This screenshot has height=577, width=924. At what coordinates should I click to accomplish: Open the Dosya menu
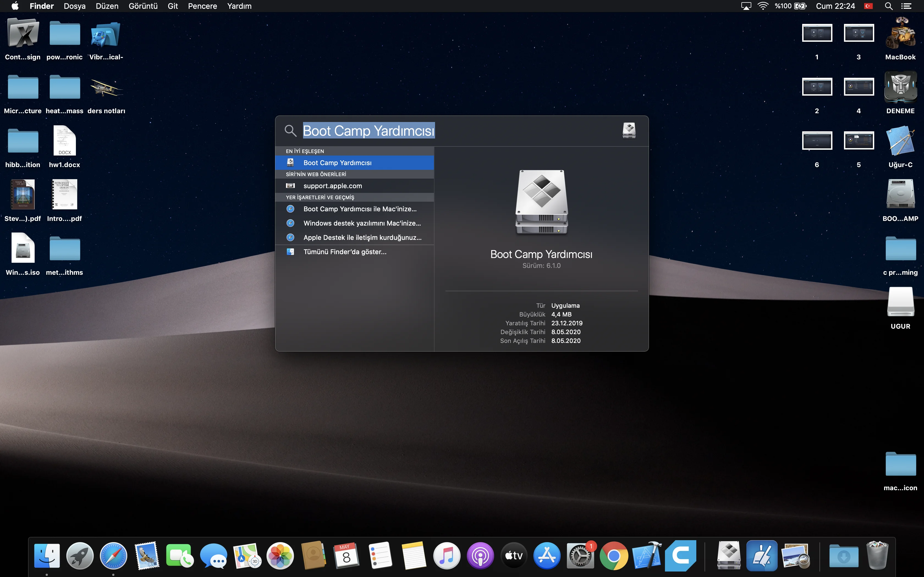click(x=75, y=6)
